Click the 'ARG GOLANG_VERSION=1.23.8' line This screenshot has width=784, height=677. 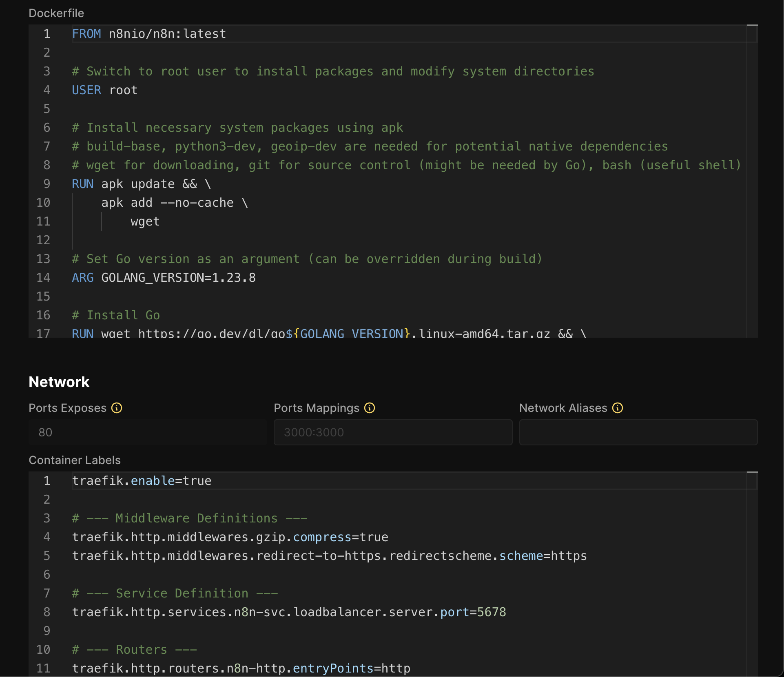coord(164,278)
